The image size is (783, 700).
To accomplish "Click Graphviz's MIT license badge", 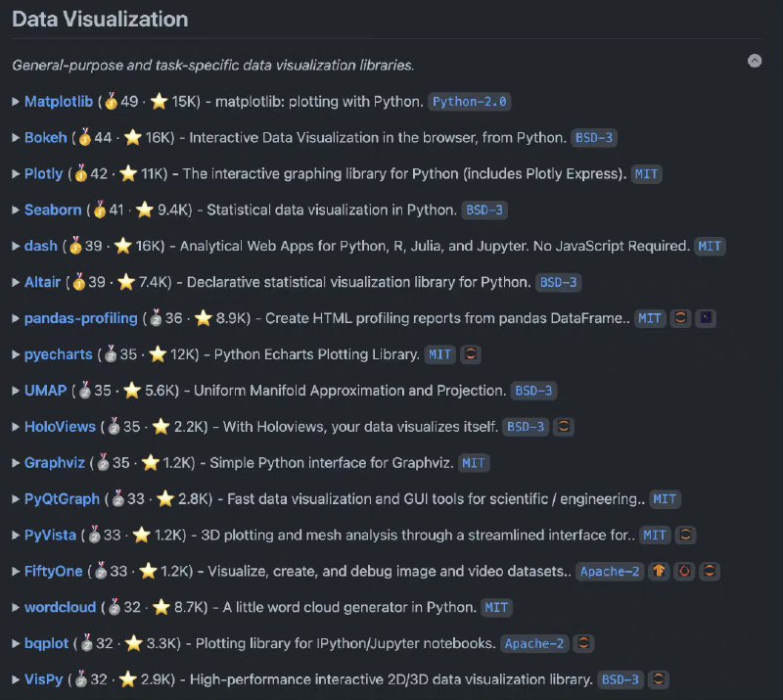I will 474,463.
